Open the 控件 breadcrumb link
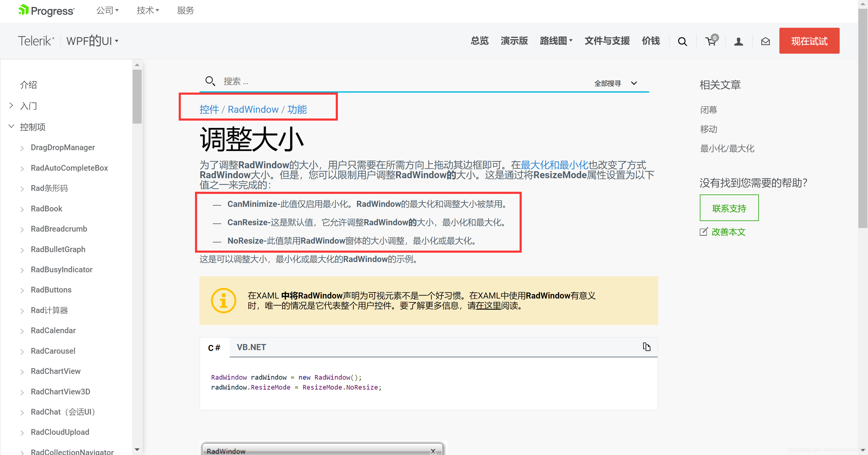The width and height of the screenshot is (868, 455). point(209,109)
